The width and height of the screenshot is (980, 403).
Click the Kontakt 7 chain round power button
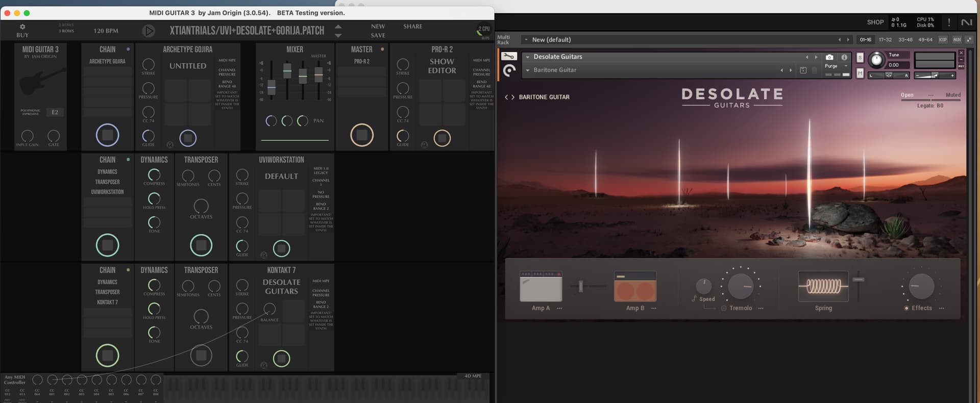(107, 356)
